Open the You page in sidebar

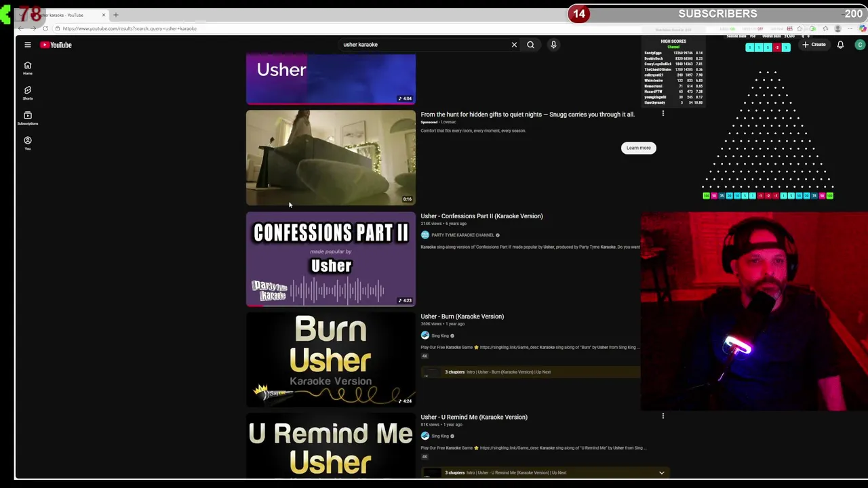tap(28, 143)
